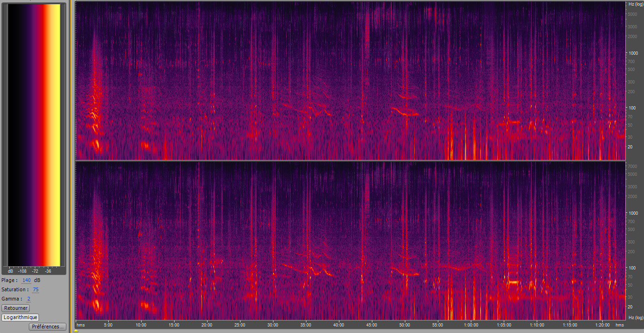Viewport: 644px width, 333px height.
Task: Click the 5:00 mark on the timeline ruler
Action: [108, 325]
